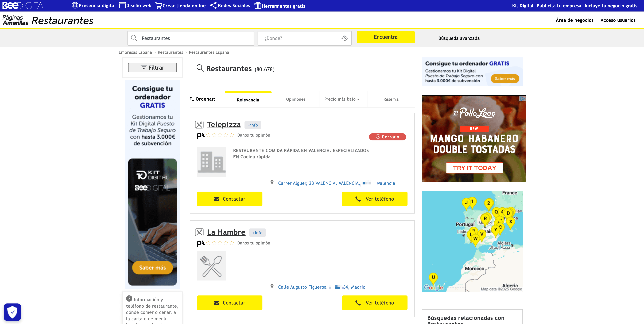Screen dimensions: 644x324
Task: Click the fork and spoon image for La Hambre
Action: pyautogui.click(x=211, y=266)
